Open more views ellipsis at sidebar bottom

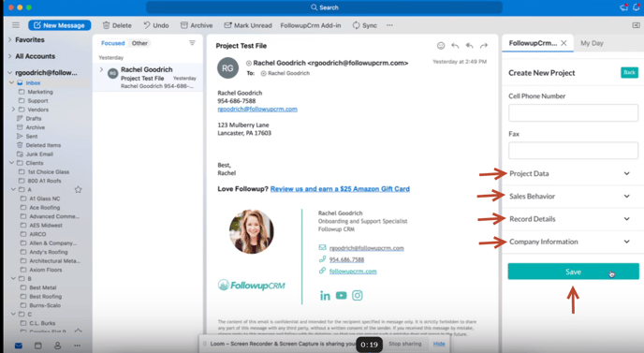coord(77,346)
